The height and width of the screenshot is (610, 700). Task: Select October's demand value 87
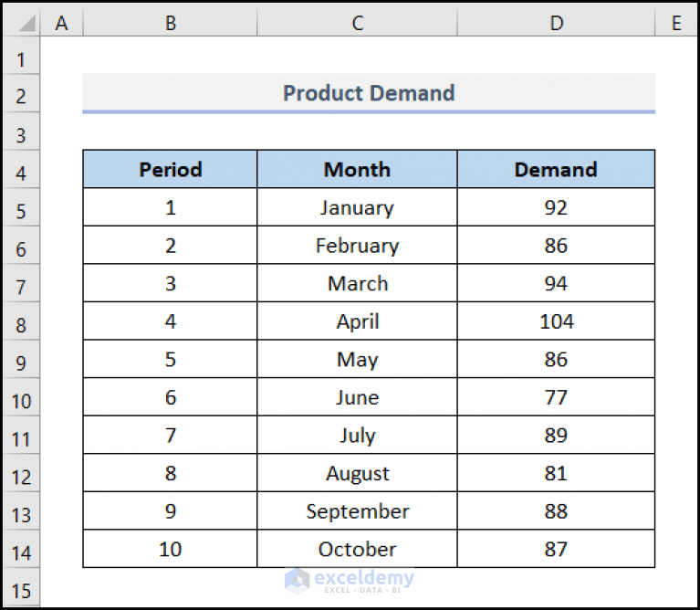coord(556,549)
